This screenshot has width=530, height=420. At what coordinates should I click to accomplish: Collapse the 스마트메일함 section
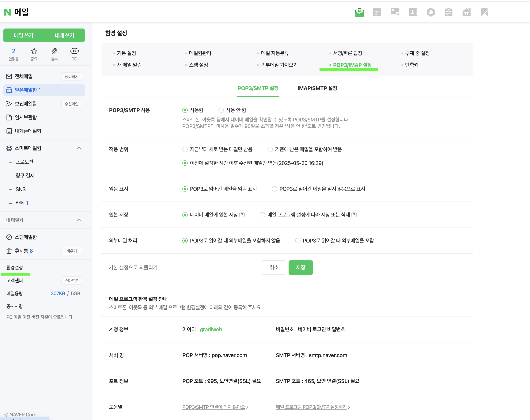coord(79,148)
